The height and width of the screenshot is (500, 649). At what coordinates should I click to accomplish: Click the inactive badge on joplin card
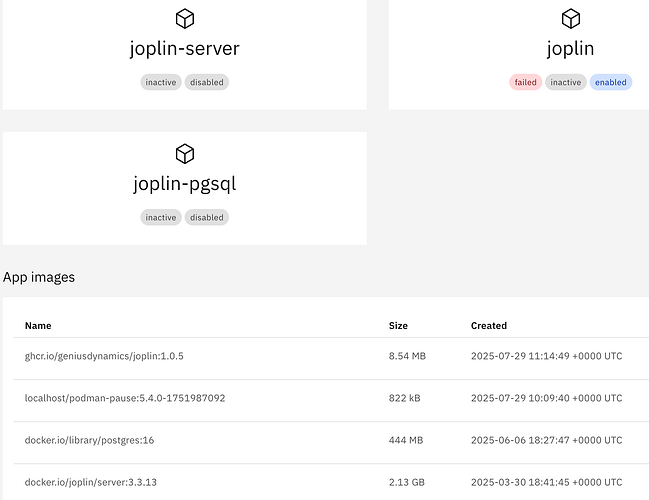coord(565,82)
